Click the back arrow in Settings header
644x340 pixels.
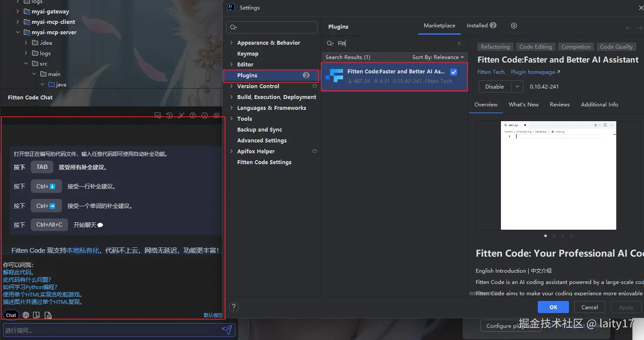pyautogui.click(x=628, y=28)
